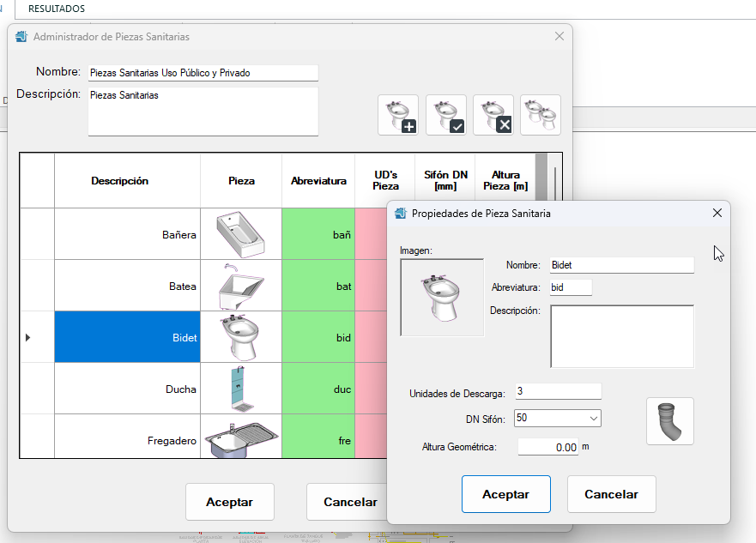This screenshot has width=756, height=543.
Task: Click the green duc abbreviation cell
Action: (x=318, y=389)
